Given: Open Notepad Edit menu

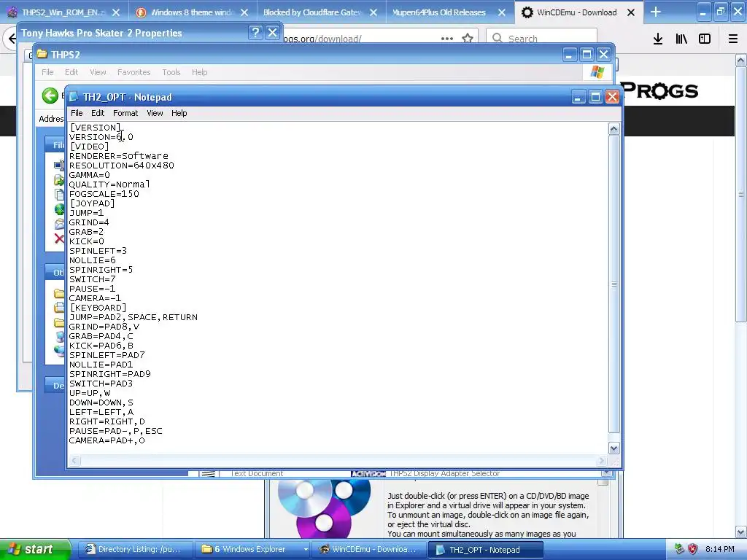Looking at the screenshot, I should point(98,113).
